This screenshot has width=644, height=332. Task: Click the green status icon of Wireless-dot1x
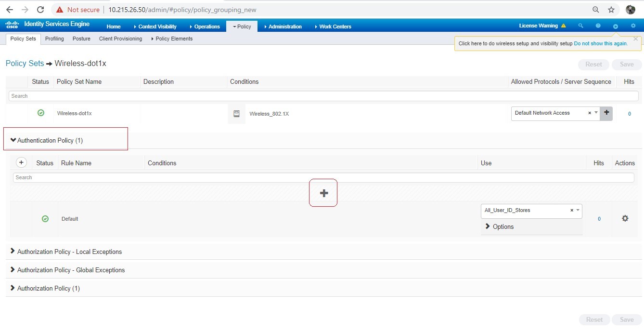tap(41, 113)
